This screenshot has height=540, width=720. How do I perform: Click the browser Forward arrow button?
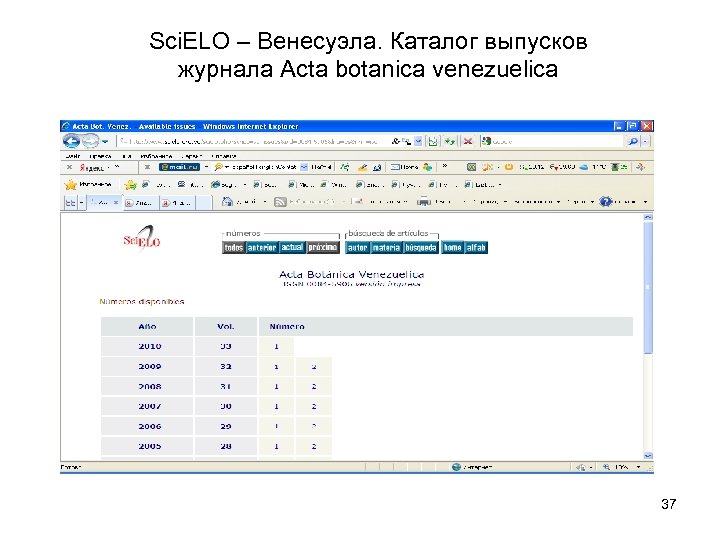tap(90, 141)
